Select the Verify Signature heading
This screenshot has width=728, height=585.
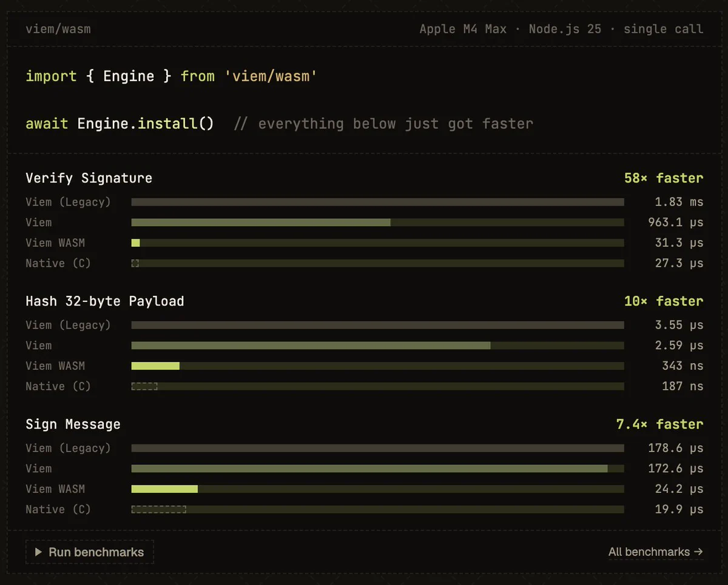(89, 178)
